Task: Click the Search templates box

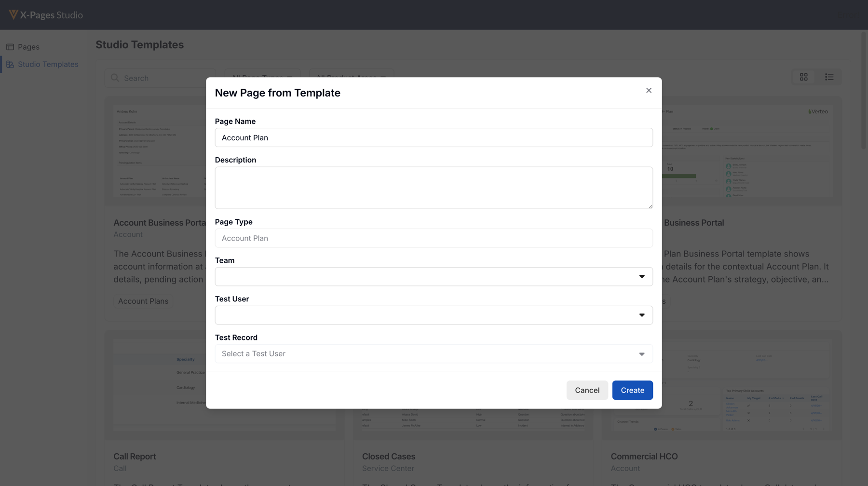Action: [x=164, y=78]
